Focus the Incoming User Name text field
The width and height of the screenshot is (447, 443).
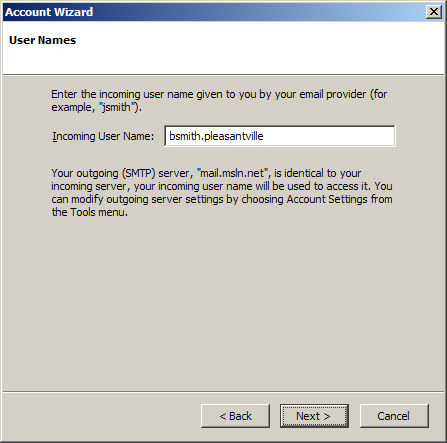[280, 136]
